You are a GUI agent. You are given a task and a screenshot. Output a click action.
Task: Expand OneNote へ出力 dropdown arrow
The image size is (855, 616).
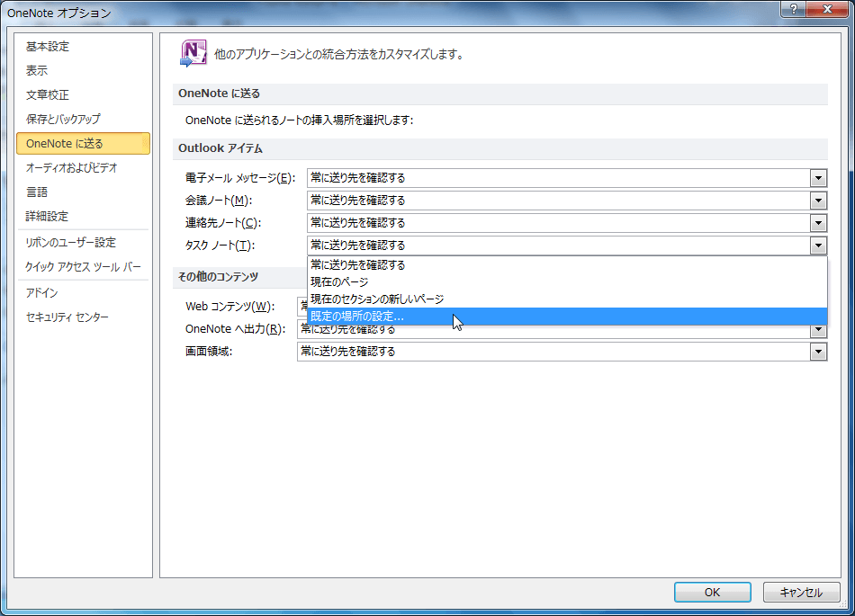pos(818,329)
